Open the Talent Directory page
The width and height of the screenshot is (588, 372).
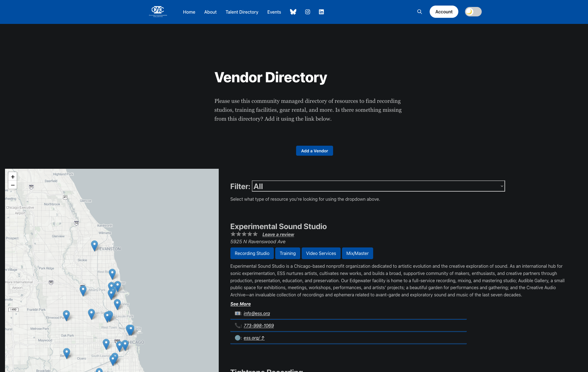[x=242, y=12]
